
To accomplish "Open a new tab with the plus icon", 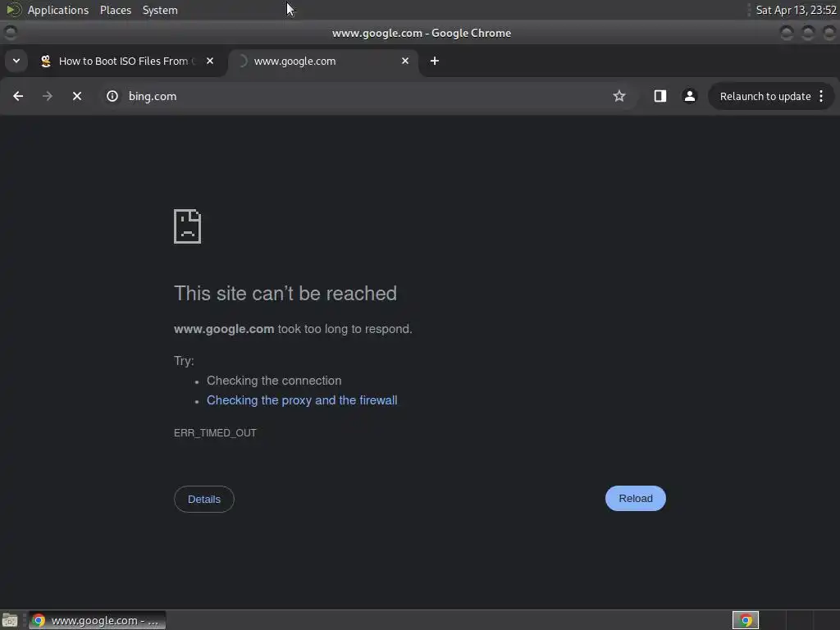I will (435, 61).
